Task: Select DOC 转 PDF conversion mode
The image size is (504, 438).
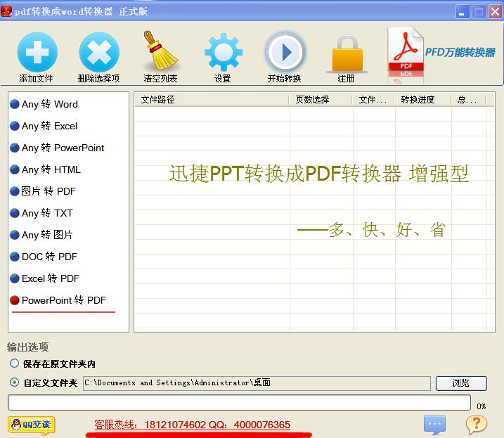Action: (x=44, y=257)
